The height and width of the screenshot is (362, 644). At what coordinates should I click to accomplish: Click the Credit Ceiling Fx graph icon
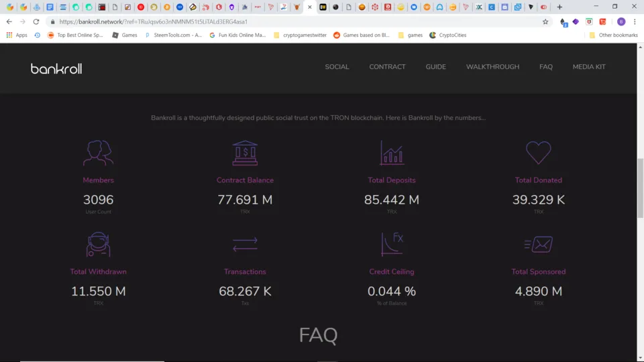tap(392, 244)
